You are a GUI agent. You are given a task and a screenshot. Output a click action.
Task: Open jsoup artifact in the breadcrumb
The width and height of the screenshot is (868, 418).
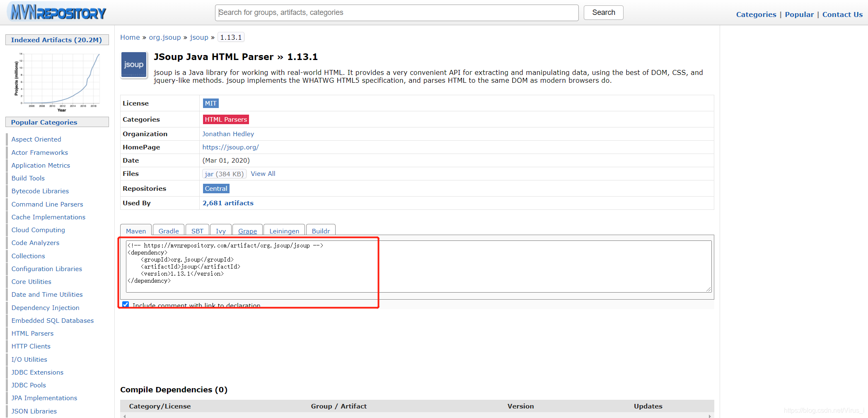199,37
